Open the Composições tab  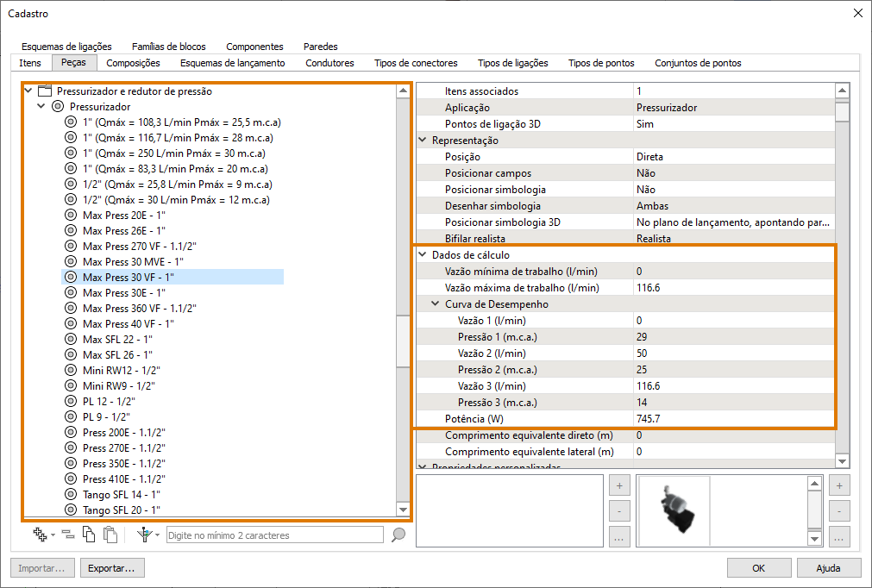click(133, 63)
